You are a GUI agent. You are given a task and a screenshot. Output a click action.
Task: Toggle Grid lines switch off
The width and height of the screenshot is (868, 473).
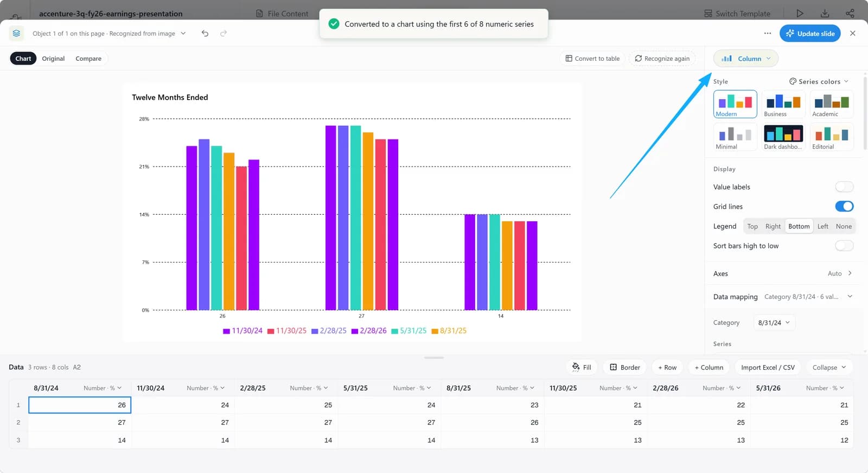844,206
